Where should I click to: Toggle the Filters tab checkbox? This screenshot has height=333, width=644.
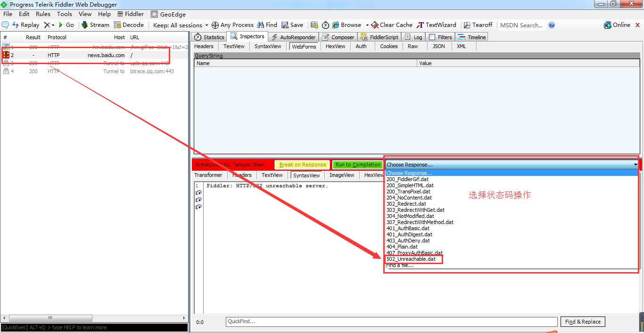coord(432,37)
